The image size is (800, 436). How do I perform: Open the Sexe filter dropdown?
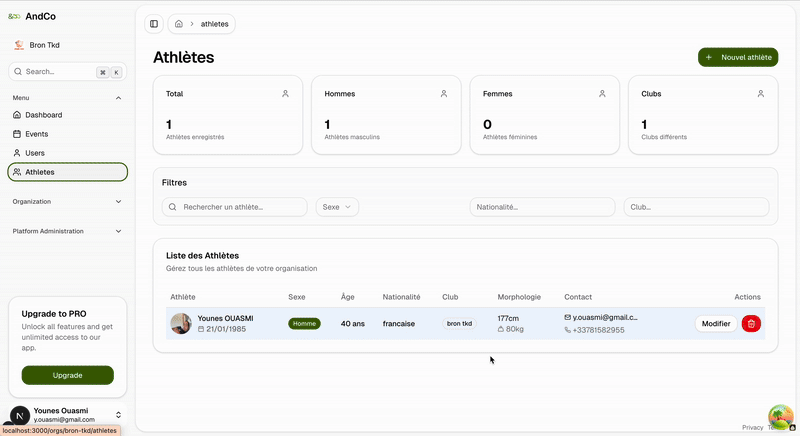point(337,207)
